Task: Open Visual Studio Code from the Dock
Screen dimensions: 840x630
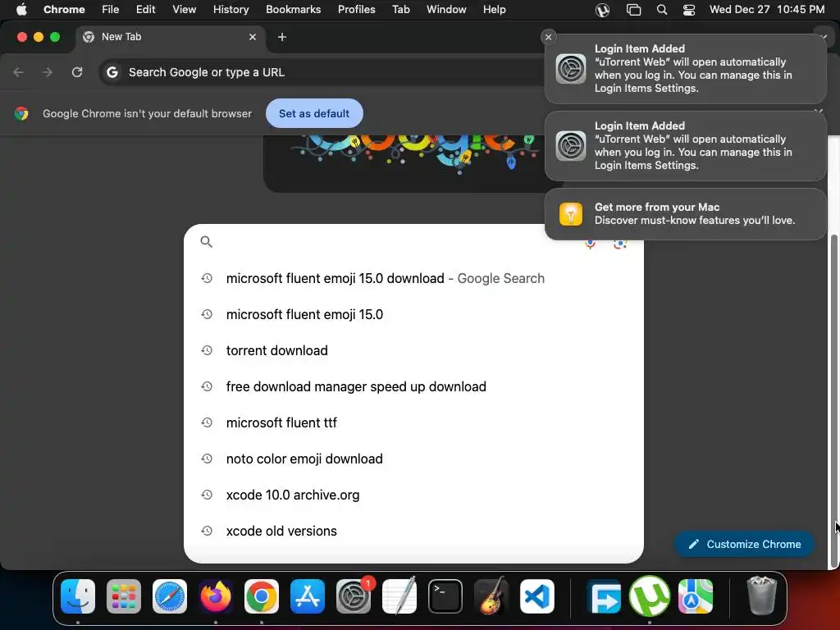Action: tap(537, 596)
